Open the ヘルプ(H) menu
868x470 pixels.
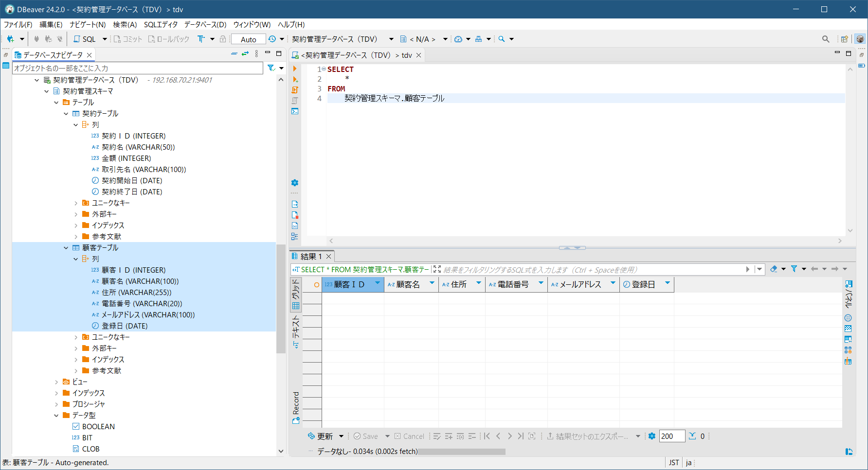[x=291, y=24]
